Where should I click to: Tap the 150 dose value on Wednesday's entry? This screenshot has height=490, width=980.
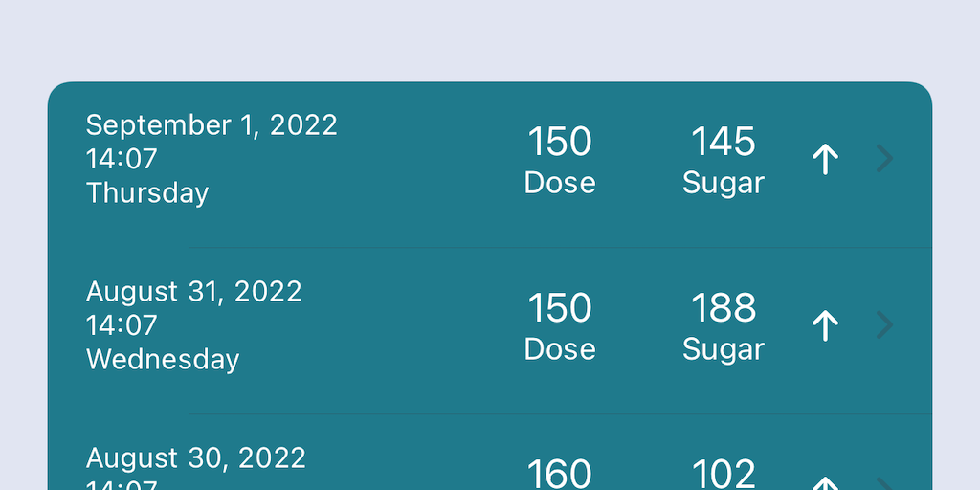[560, 309]
